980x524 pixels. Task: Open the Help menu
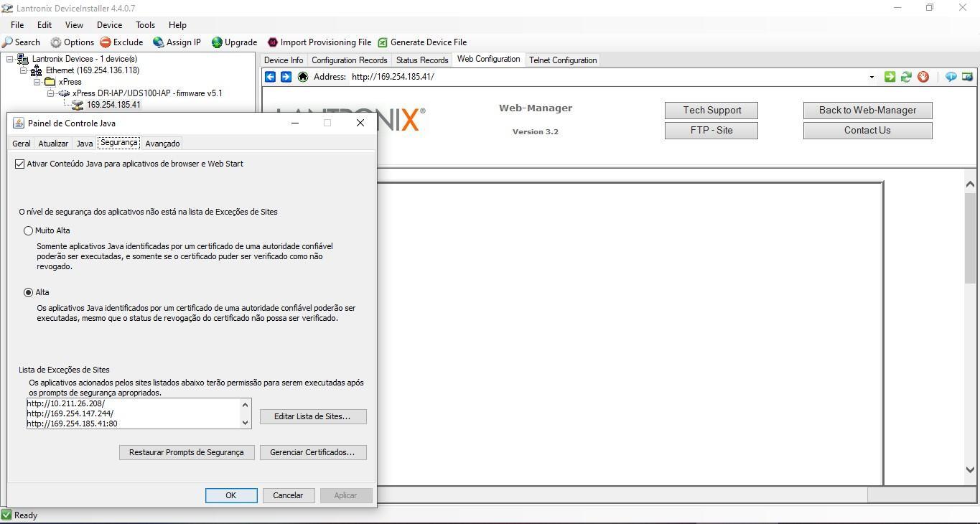pyautogui.click(x=177, y=24)
